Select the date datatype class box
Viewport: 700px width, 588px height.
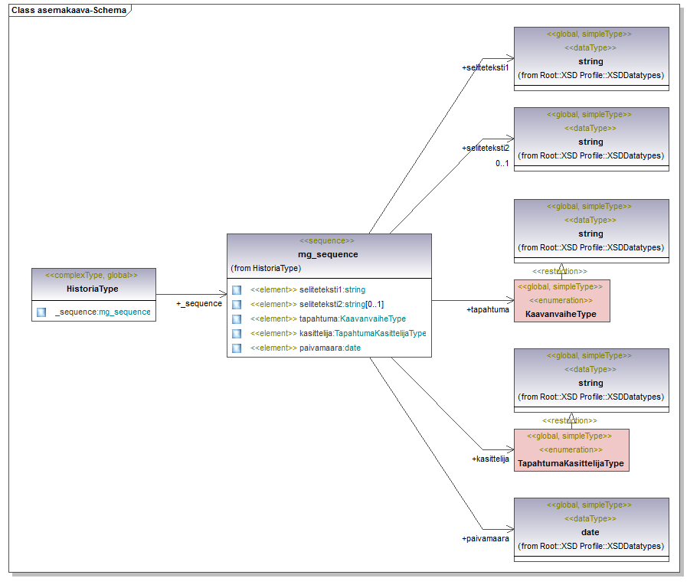(590, 530)
